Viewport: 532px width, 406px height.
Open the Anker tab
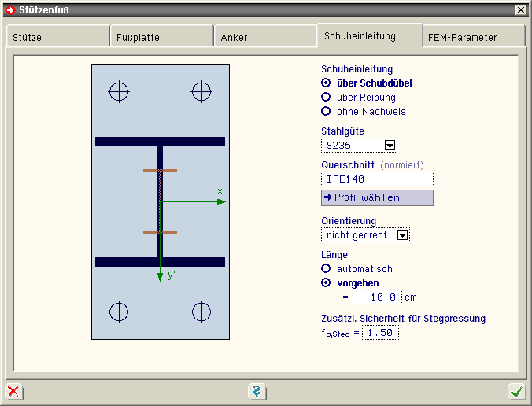264,37
